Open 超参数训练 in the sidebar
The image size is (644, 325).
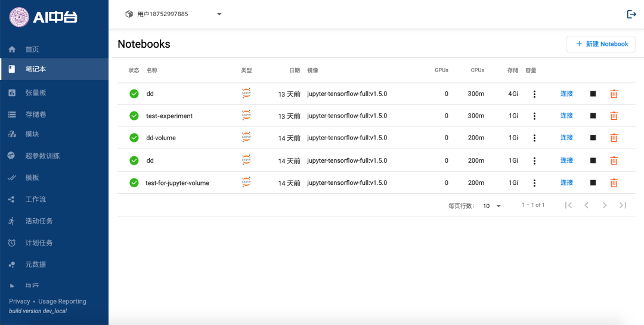54,156
